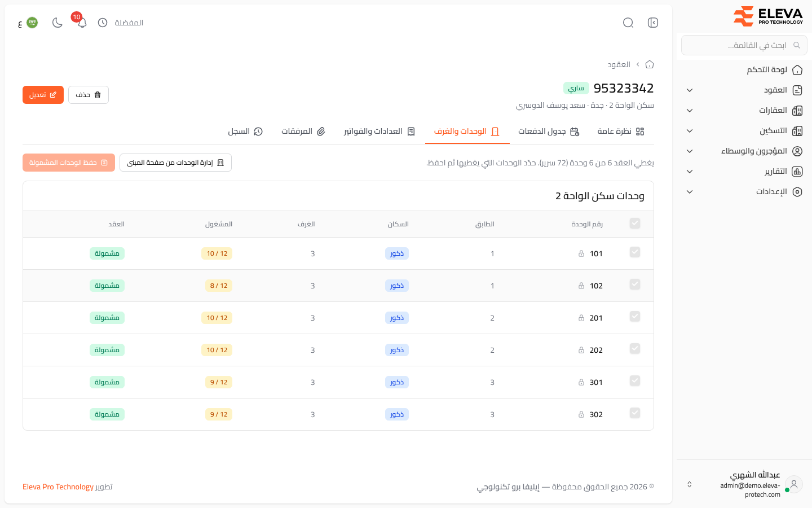The width and height of the screenshot is (812, 508).
Task: Toggle the checkbox for unit 202
Action: (635, 348)
